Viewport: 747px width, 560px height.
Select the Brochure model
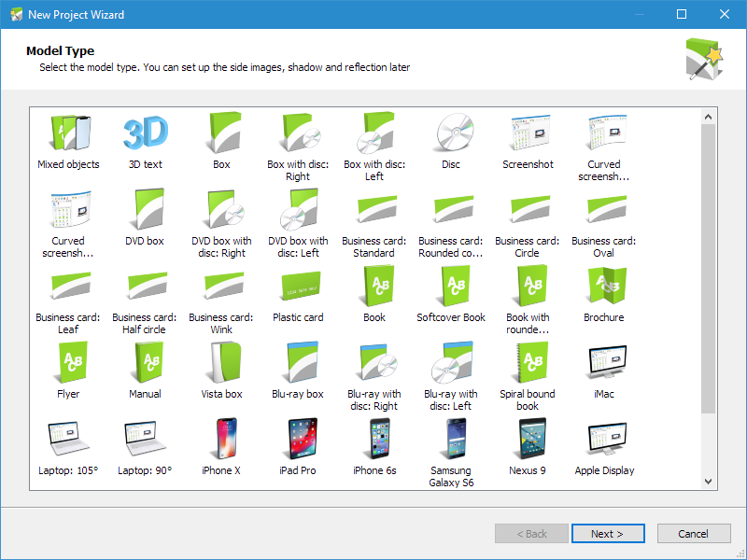pos(604,295)
